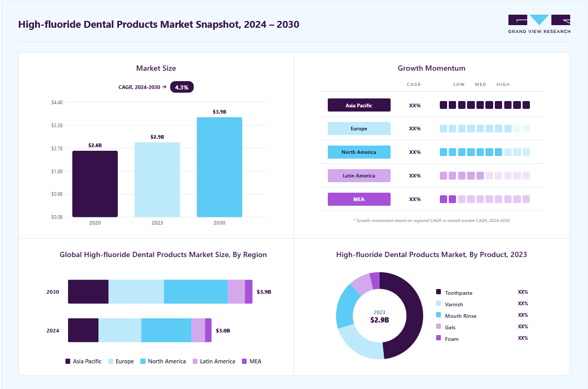Viewport: 588px width, 389px height.
Task: Click the 4.3% CAGR badge
Action: pos(182,87)
